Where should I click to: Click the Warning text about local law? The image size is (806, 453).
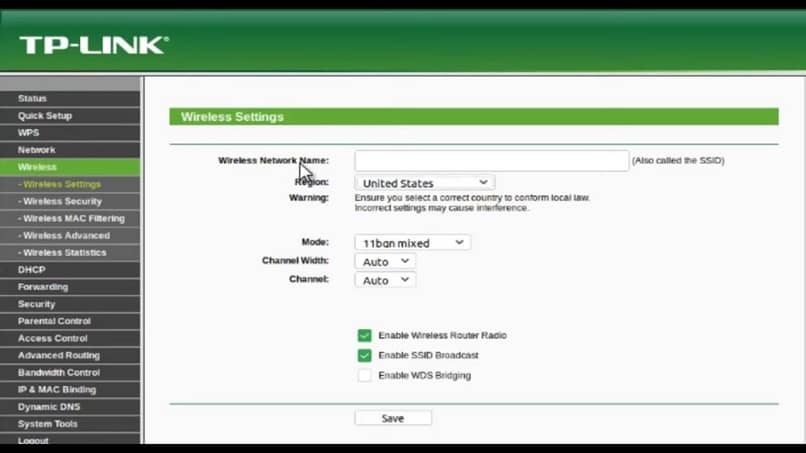[472, 203]
